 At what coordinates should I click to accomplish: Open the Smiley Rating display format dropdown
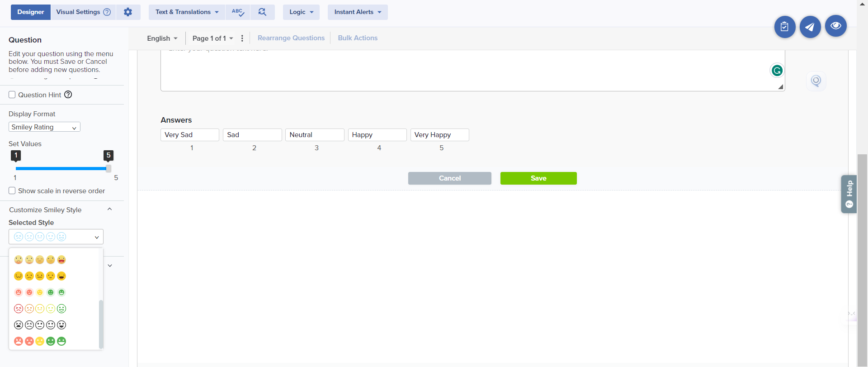(x=44, y=127)
